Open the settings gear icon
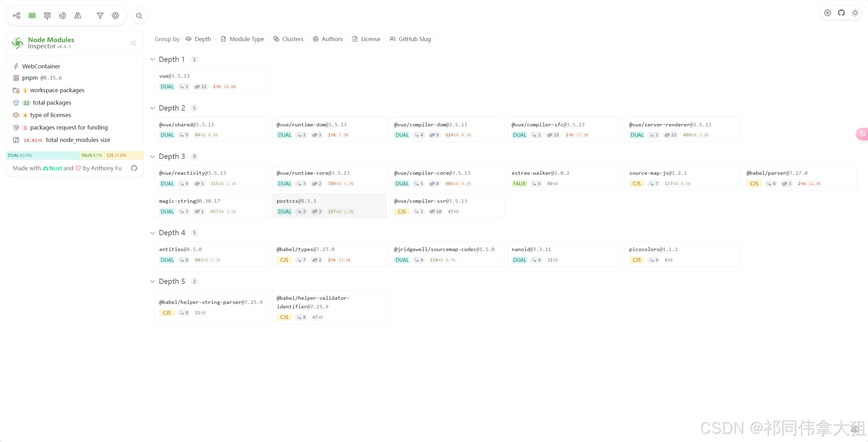The image size is (868, 442). coord(115,16)
